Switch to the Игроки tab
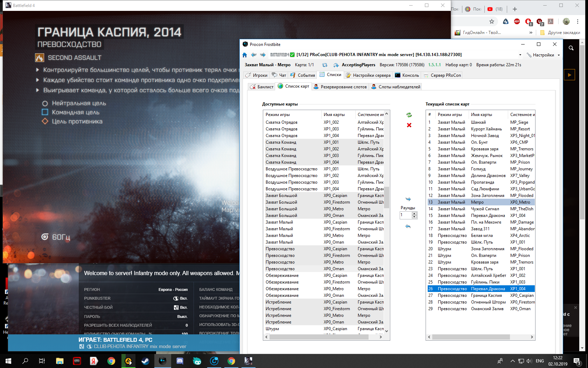 pyautogui.click(x=257, y=75)
